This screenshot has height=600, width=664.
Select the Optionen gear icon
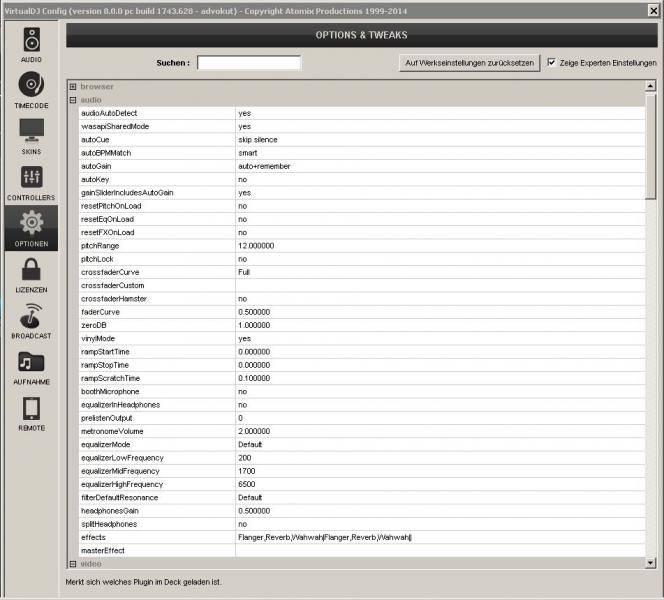pos(31,222)
